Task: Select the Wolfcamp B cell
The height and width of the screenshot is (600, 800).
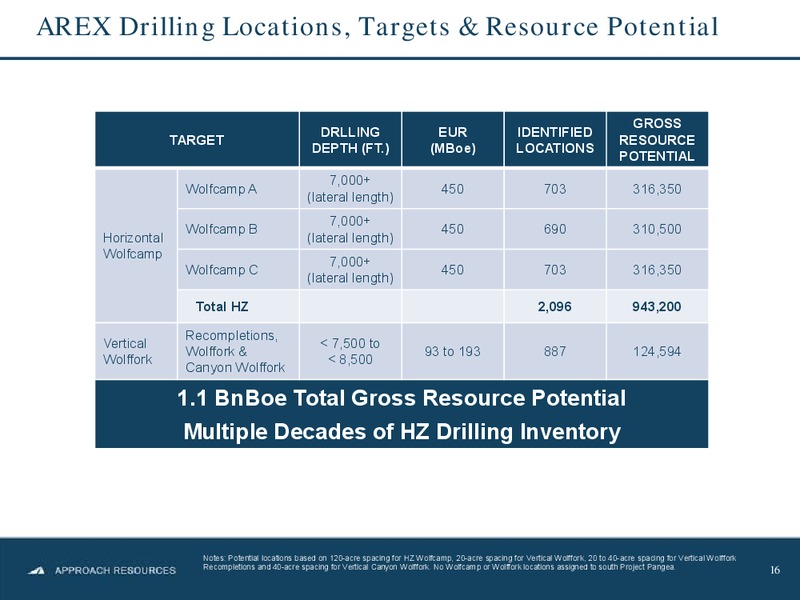Action: (238, 229)
